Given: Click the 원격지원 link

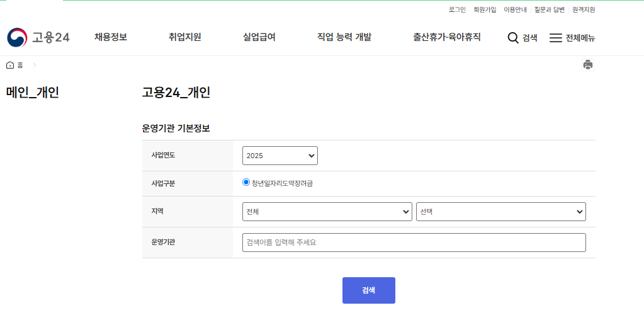Looking at the screenshot, I should (584, 10).
